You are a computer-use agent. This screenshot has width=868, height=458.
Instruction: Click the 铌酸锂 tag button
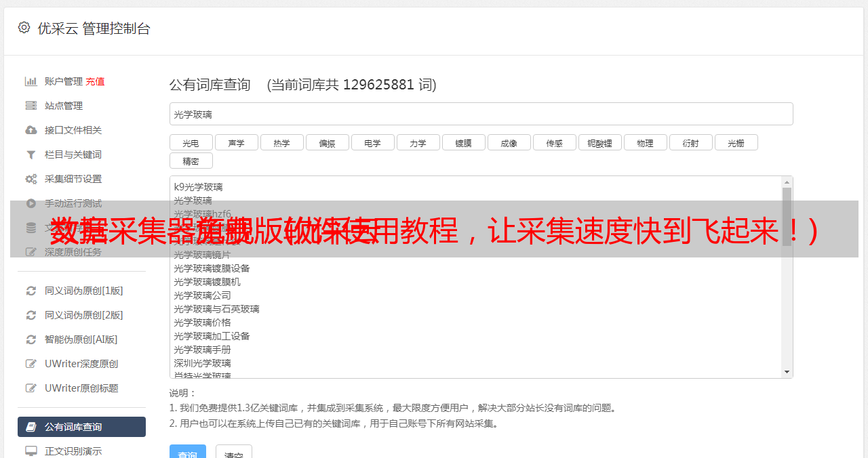click(x=599, y=142)
